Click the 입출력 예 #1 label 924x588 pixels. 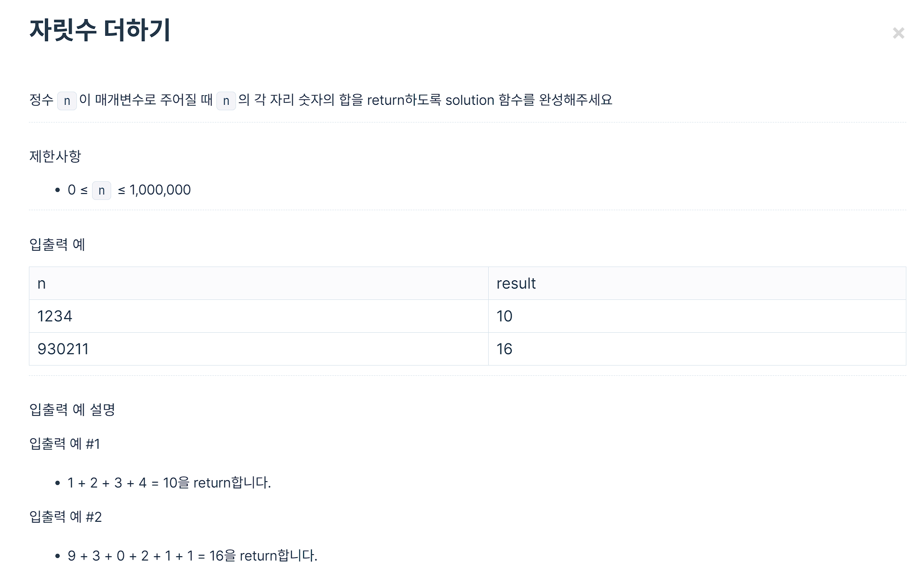65,444
